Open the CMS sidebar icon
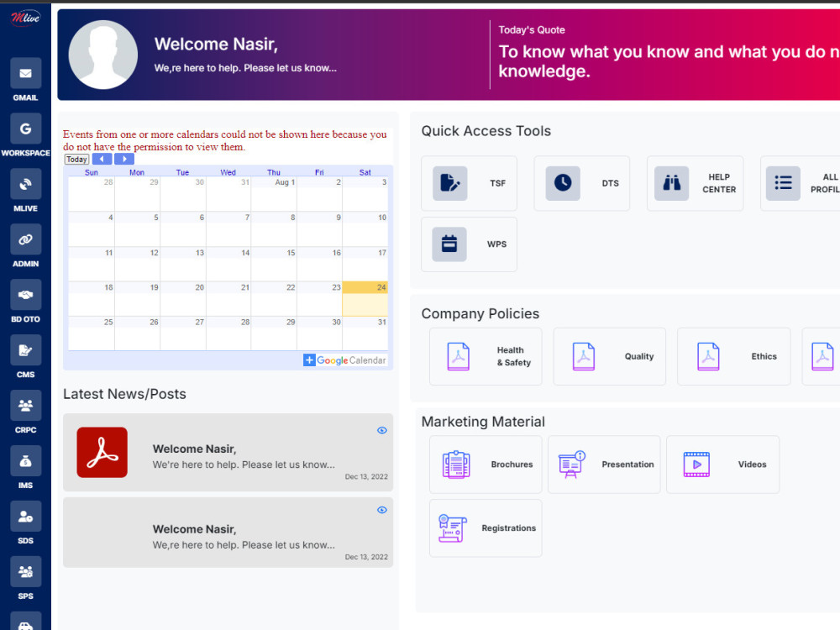This screenshot has width=840, height=630. click(x=25, y=350)
